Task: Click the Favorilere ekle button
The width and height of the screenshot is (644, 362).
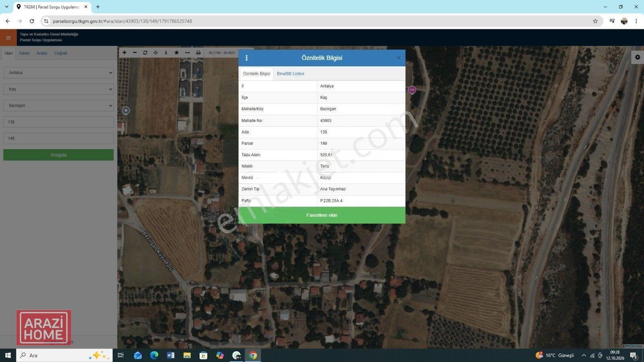Action: (322, 215)
